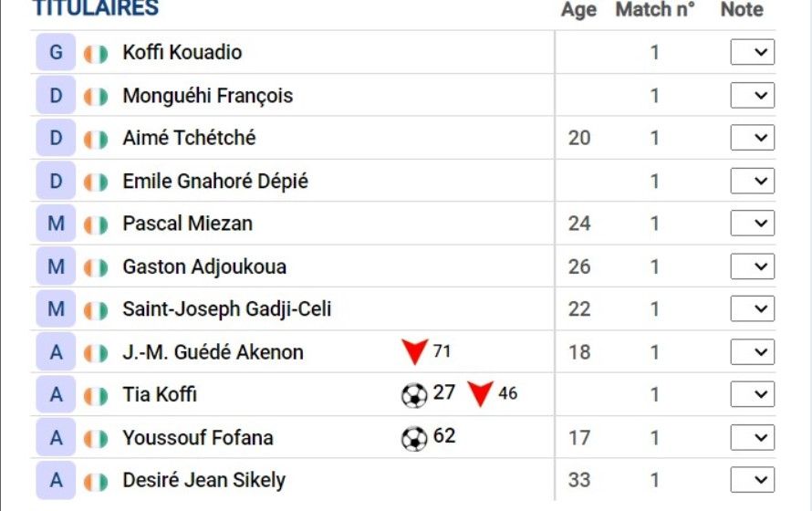Expand the rating dropdown for Saint-Joseph Gadji-Celi
The width and height of the screenshot is (812, 511).
[753, 308]
